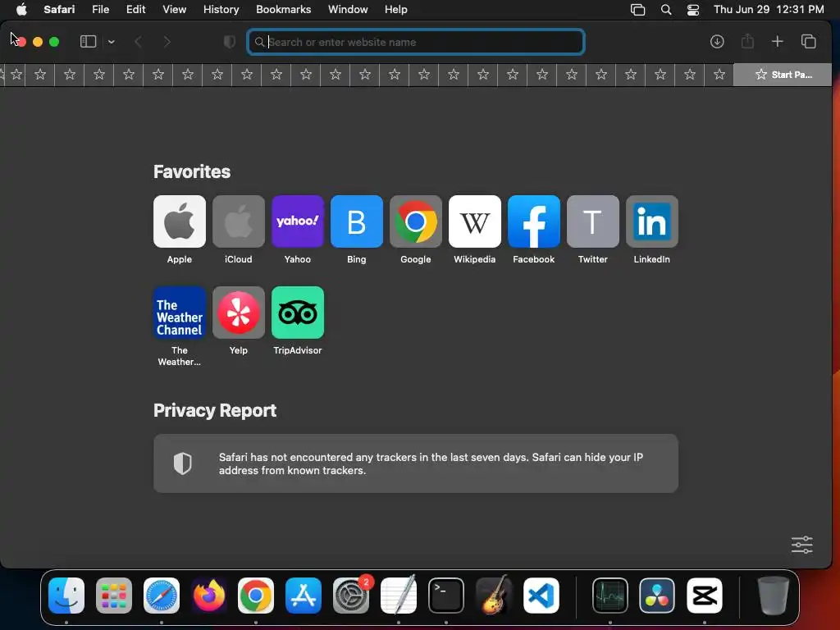Open Spotlight search in menu bar
This screenshot has width=840, height=630.
(666, 10)
